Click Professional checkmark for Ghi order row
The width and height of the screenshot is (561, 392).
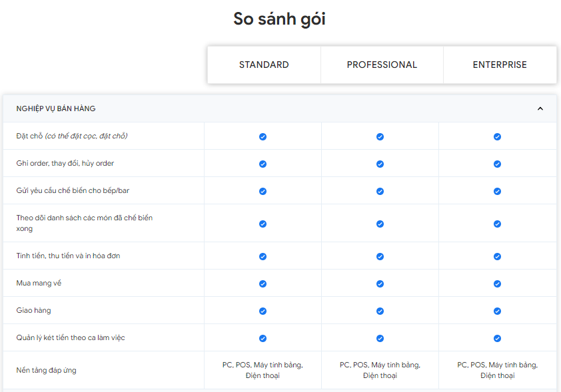[380, 164]
